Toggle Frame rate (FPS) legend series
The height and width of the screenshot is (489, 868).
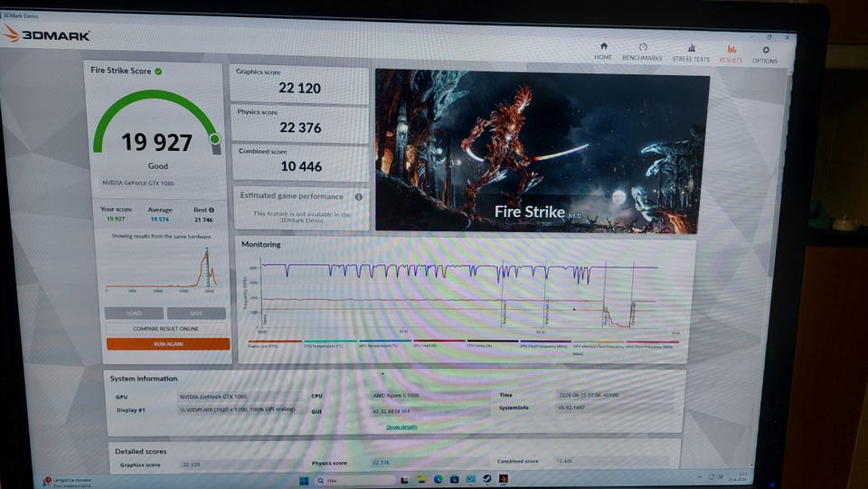(x=275, y=343)
